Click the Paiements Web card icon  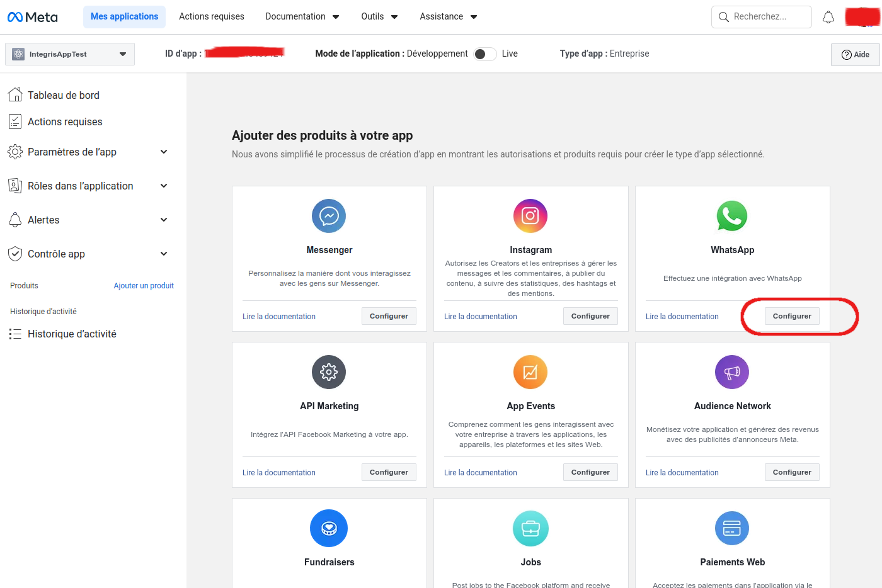732,528
